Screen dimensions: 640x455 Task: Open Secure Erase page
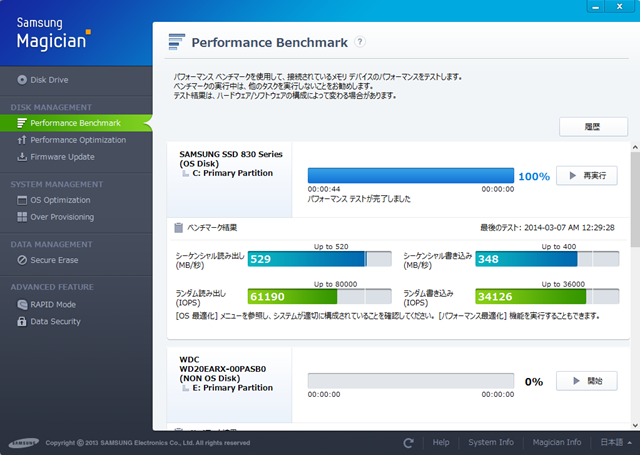[48, 260]
